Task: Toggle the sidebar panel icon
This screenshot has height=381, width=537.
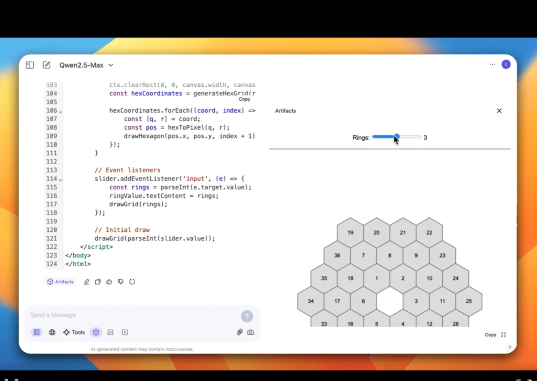Action: 30,65
